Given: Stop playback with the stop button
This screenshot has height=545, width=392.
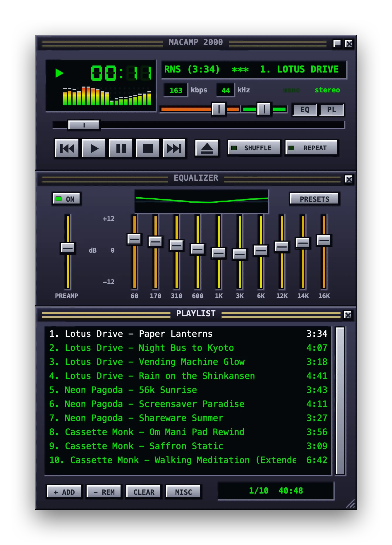Looking at the screenshot, I should 148,148.
